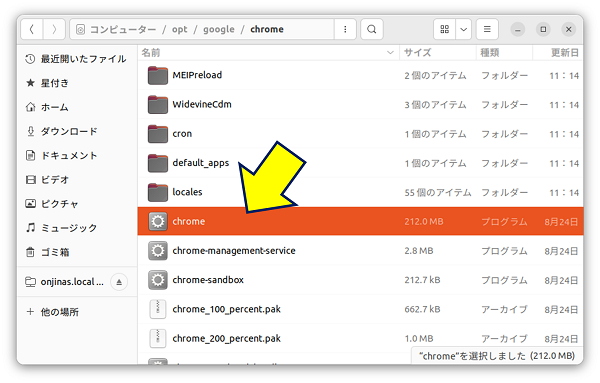Select the WidevineCdm folder icon
Image resolution: width=600 pixels, height=383 pixels.
pos(158,104)
